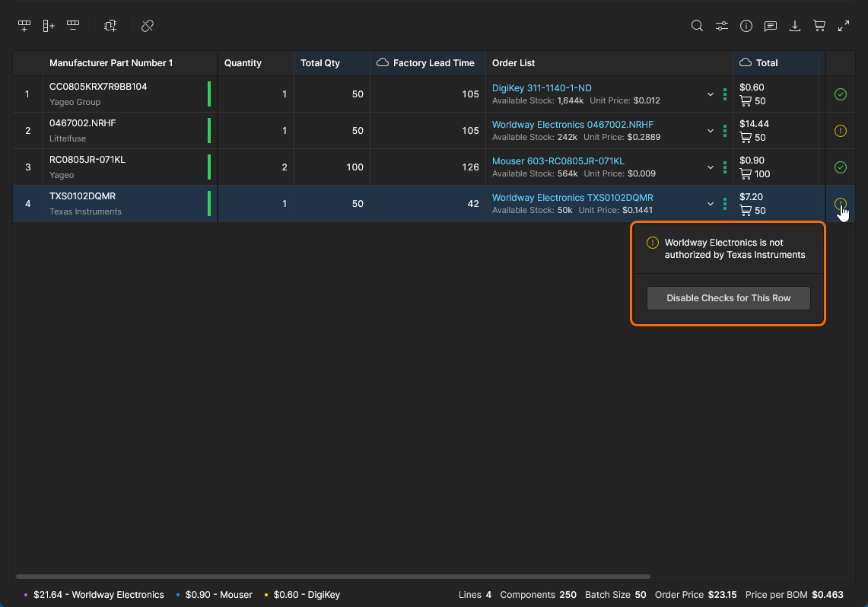Expand the Mouser order list dropdown arrow
Screen dimensions: 868x607
coord(711,167)
